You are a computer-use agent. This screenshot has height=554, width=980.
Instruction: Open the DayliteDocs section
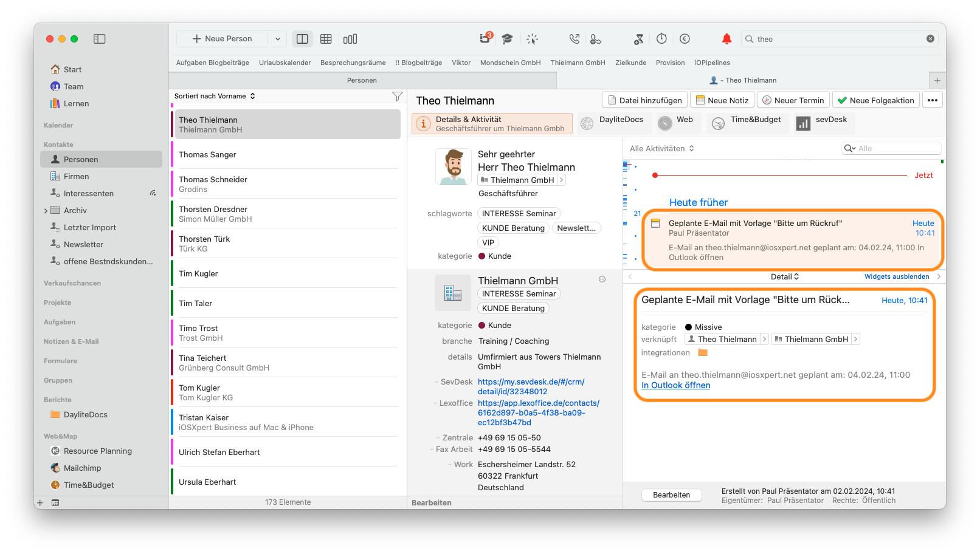(614, 123)
